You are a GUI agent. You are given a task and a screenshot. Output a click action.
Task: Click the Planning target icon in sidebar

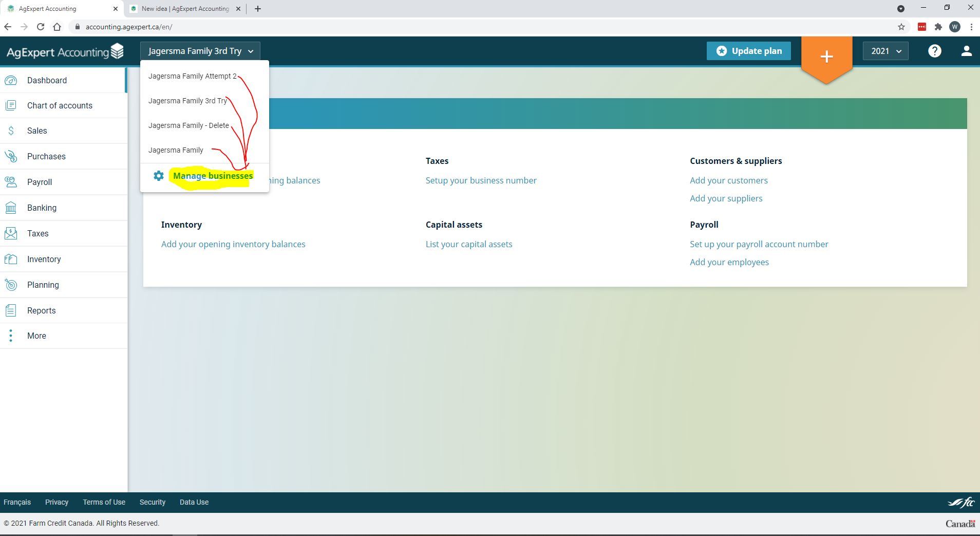coord(11,285)
